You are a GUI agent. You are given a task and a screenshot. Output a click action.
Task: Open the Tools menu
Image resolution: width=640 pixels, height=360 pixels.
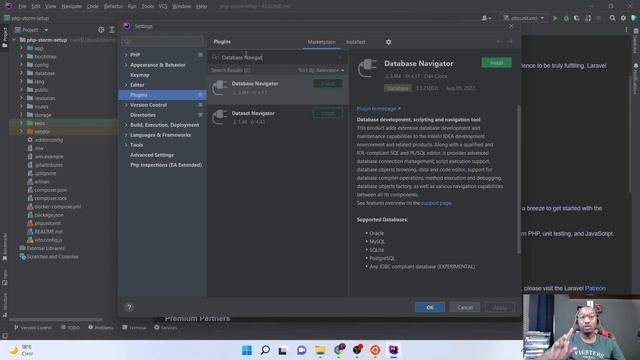(148, 6)
